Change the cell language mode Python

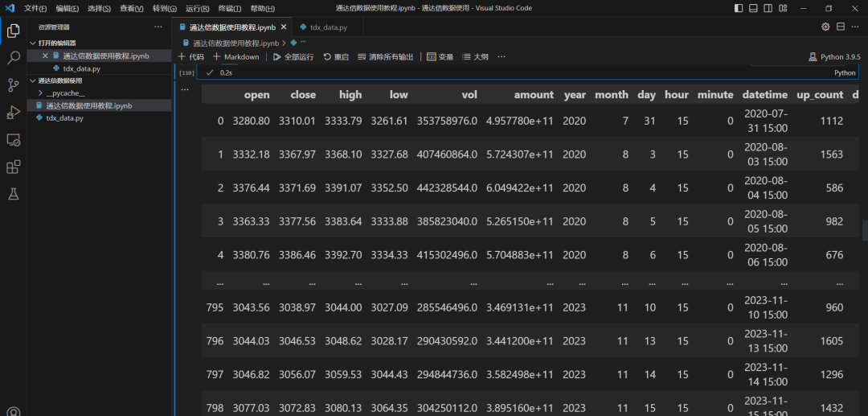[x=845, y=72]
